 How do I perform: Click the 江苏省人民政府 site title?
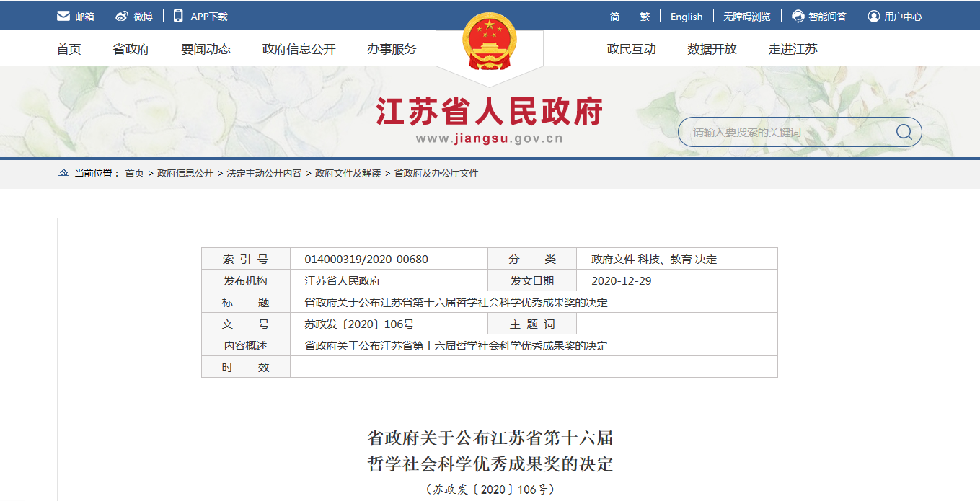point(490,112)
